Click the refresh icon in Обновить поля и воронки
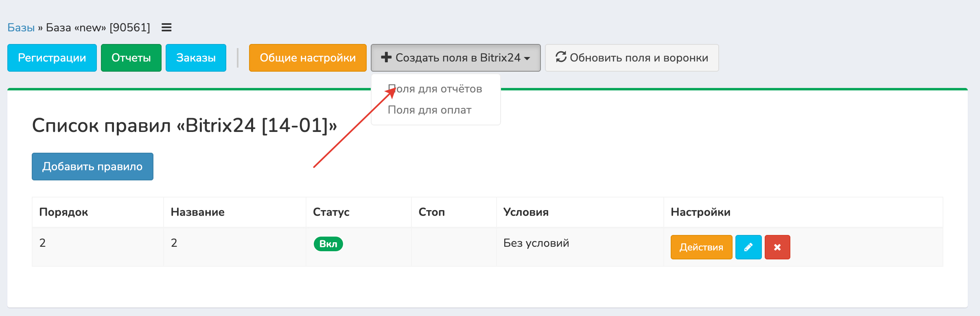 (561, 57)
